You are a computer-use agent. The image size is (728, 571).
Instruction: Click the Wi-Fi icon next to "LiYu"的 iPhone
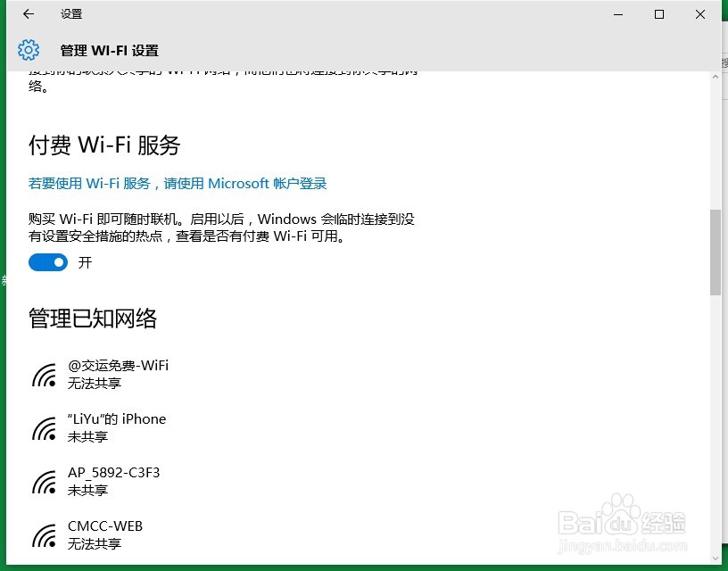pos(45,426)
